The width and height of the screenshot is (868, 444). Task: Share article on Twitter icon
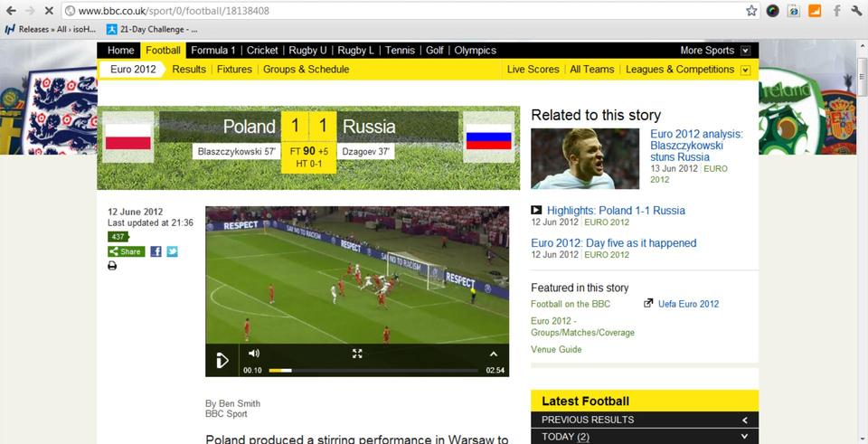tap(172, 251)
